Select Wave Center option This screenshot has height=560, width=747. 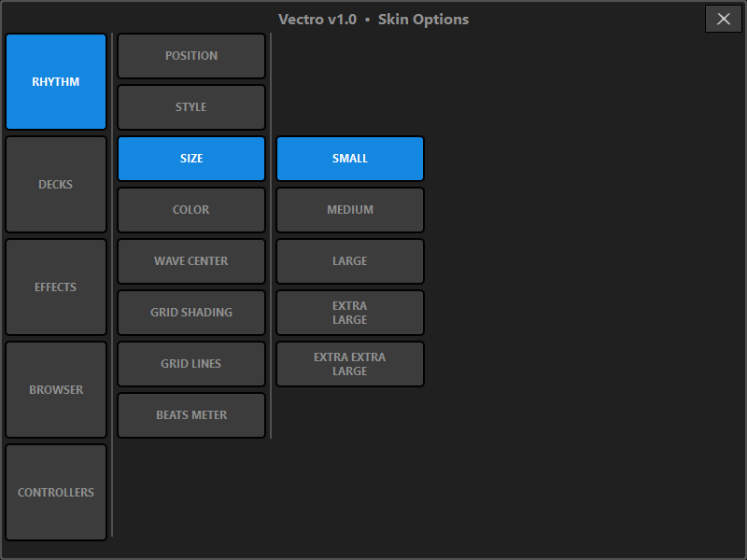click(191, 261)
